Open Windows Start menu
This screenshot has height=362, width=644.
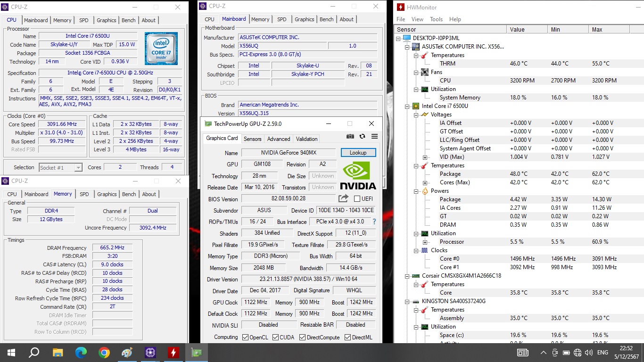pos(11,353)
